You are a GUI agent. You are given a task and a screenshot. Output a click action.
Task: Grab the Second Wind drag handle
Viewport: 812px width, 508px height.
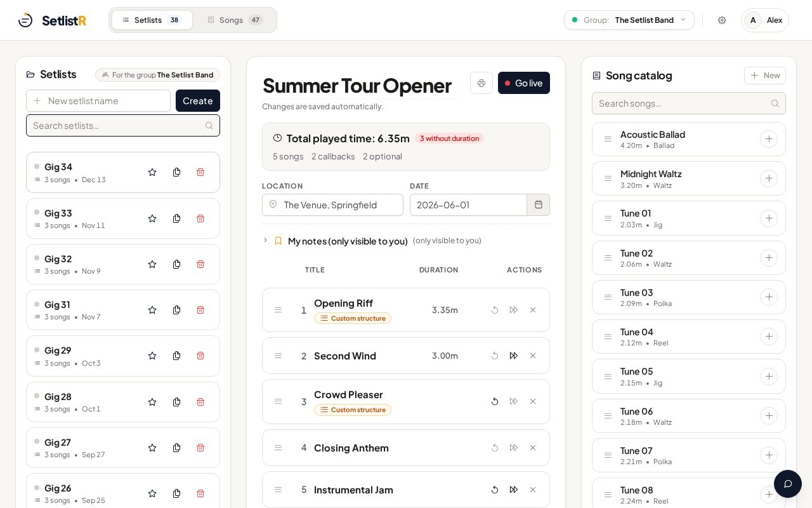point(278,356)
